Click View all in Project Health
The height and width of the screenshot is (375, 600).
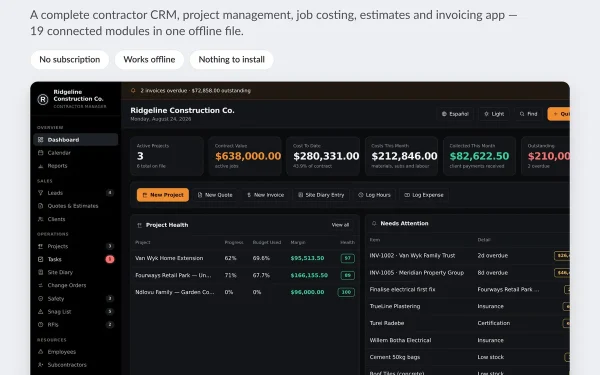[340, 225]
